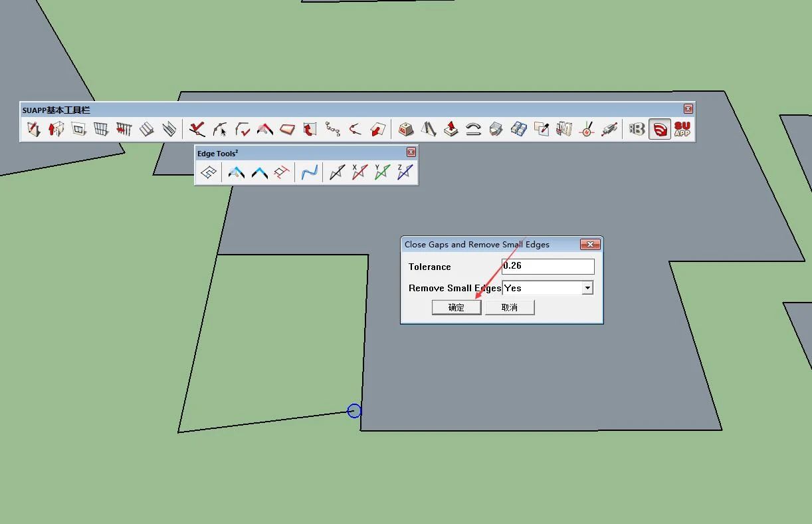Select the Edge Tools Y-axis align icon
Screen dimensions: 812x524
click(382, 172)
